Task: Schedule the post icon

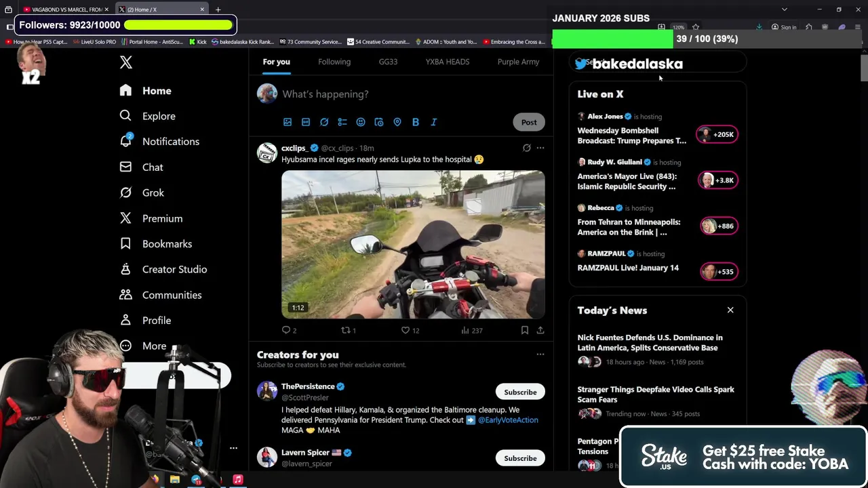Action: [379, 122]
